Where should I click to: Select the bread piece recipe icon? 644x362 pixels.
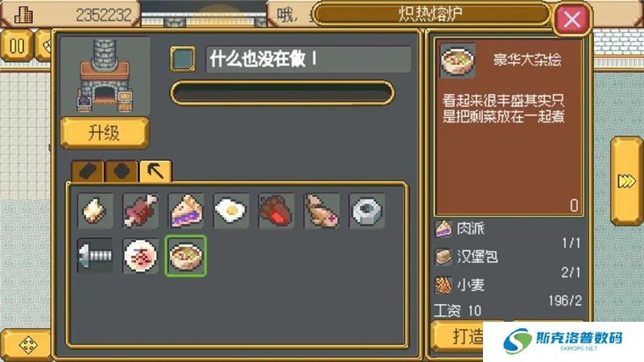pos(95,211)
